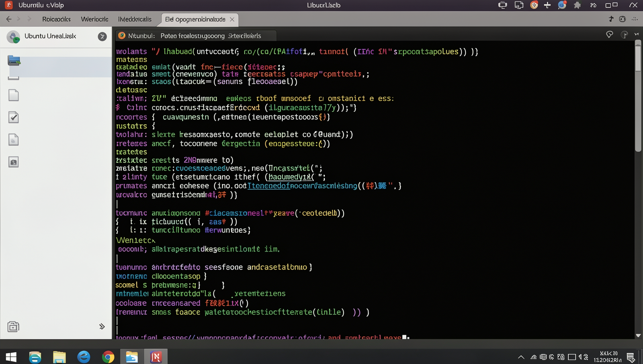Click the gray file icon in the sidebar
The image size is (643, 364).
coord(14,139)
